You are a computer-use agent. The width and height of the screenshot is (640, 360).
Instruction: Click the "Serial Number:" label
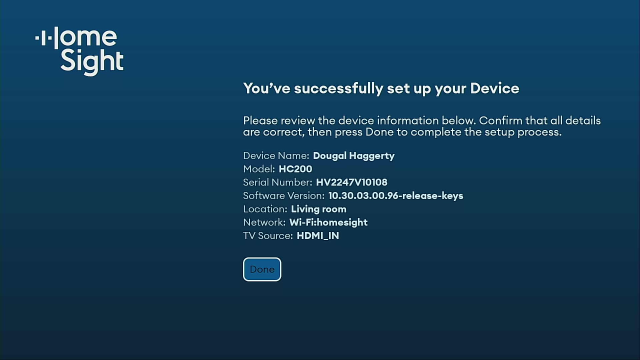278,182
